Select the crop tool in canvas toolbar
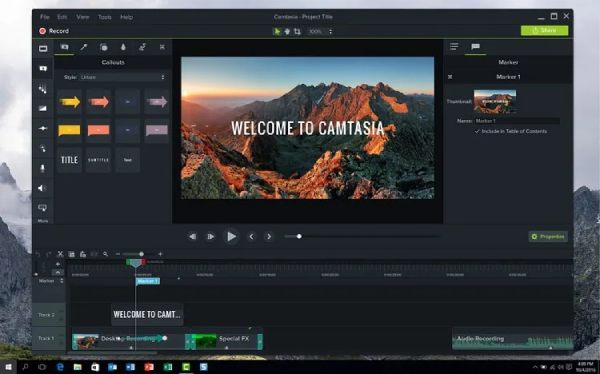600x374 pixels. (x=297, y=31)
